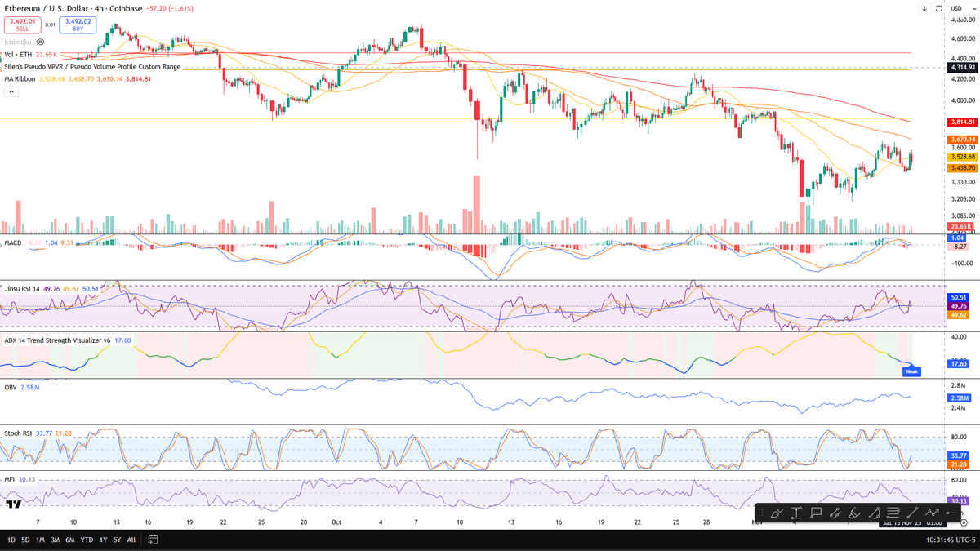Select the 1M time range
The image size is (980, 551).
(40, 540)
